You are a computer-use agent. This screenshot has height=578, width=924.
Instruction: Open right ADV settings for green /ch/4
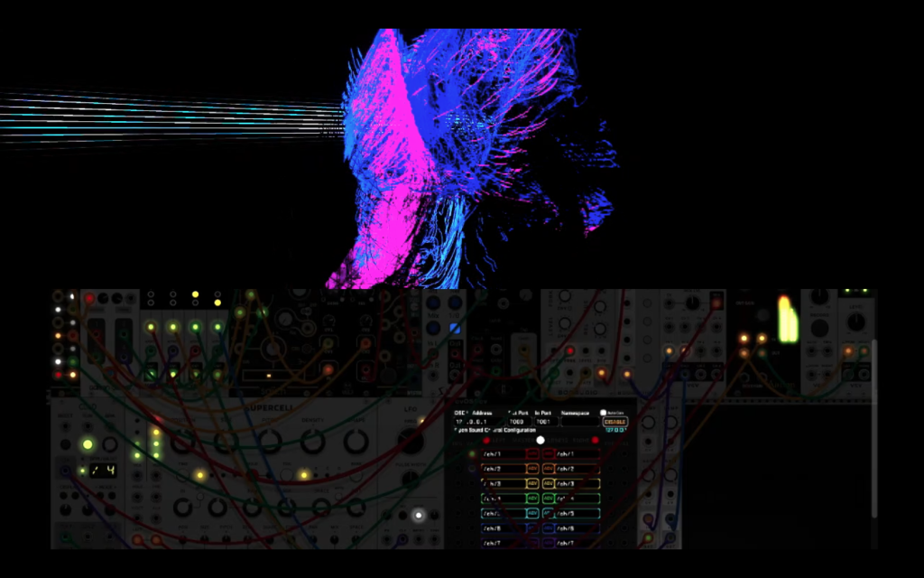pos(548,499)
